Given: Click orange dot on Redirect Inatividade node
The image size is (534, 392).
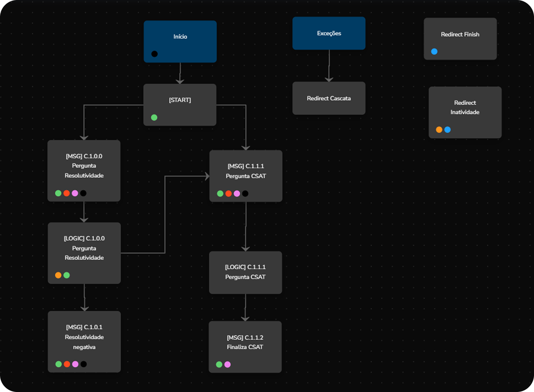Looking at the screenshot, I should click(x=439, y=130).
